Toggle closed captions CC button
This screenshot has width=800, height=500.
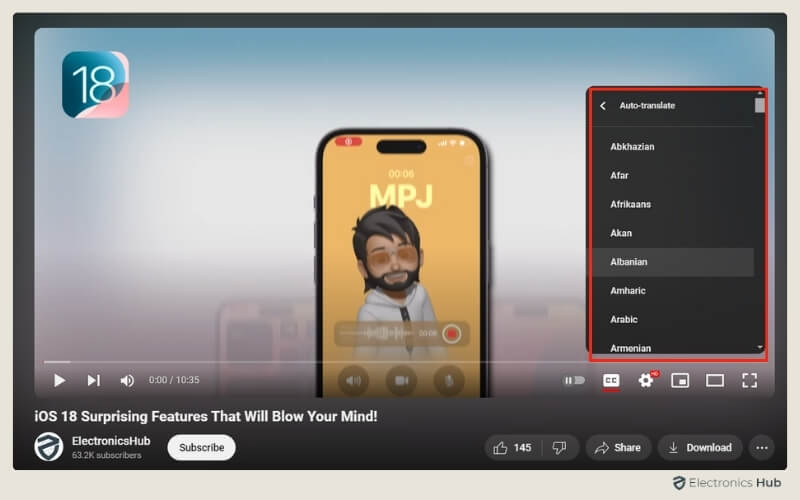pos(611,380)
